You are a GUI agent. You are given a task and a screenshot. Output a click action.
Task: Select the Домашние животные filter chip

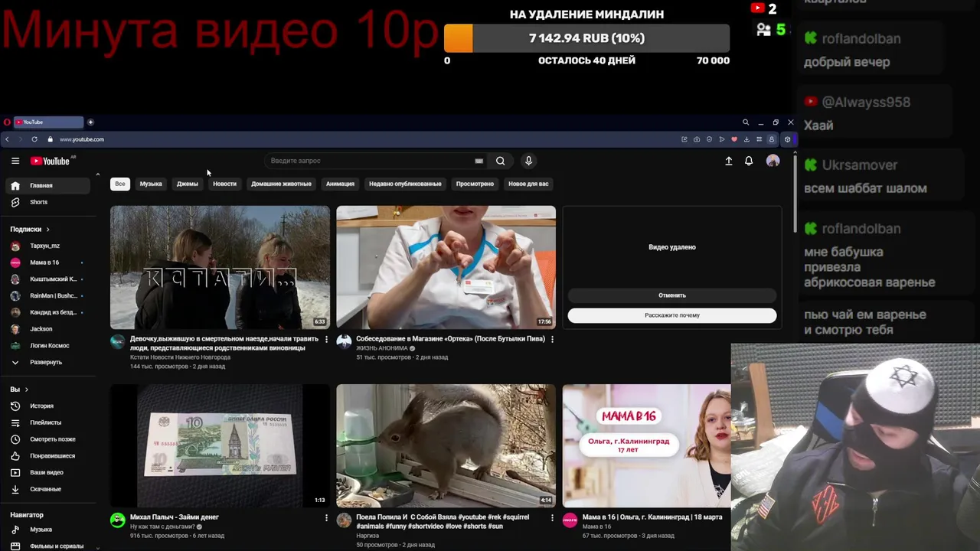point(281,184)
